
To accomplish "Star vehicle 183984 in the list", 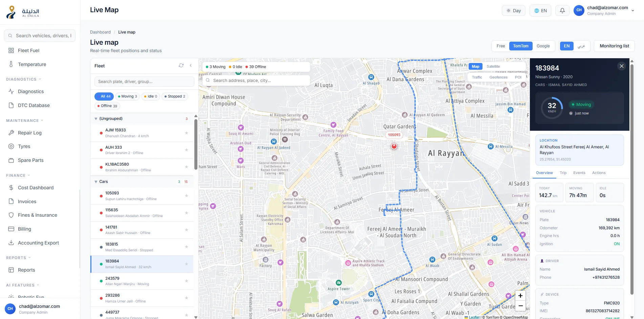I will click(187, 264).
